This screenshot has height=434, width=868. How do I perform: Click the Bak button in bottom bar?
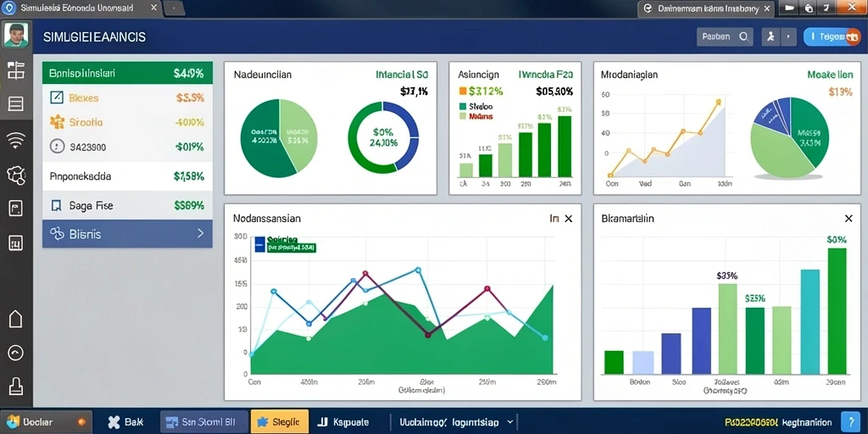(x=125, y=421)
